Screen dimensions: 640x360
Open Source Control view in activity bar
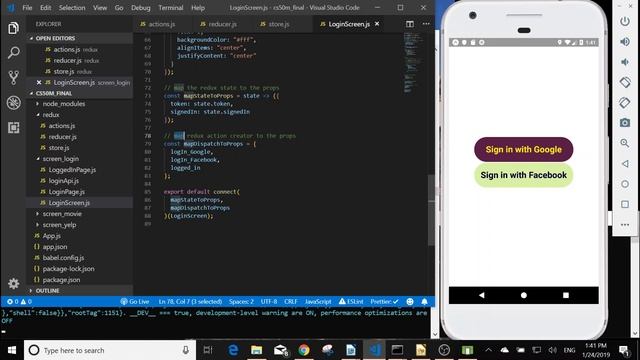[x=13, y=78]
